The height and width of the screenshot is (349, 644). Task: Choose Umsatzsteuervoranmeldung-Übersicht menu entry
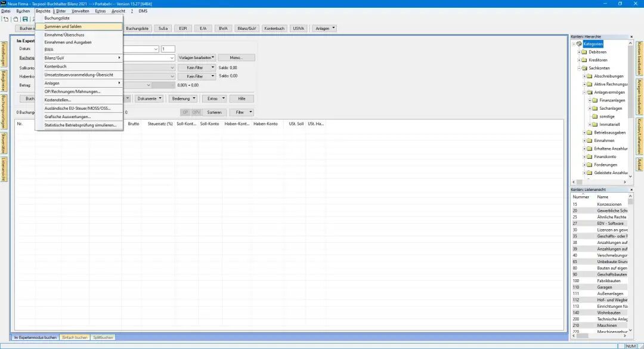coord(79,75)
